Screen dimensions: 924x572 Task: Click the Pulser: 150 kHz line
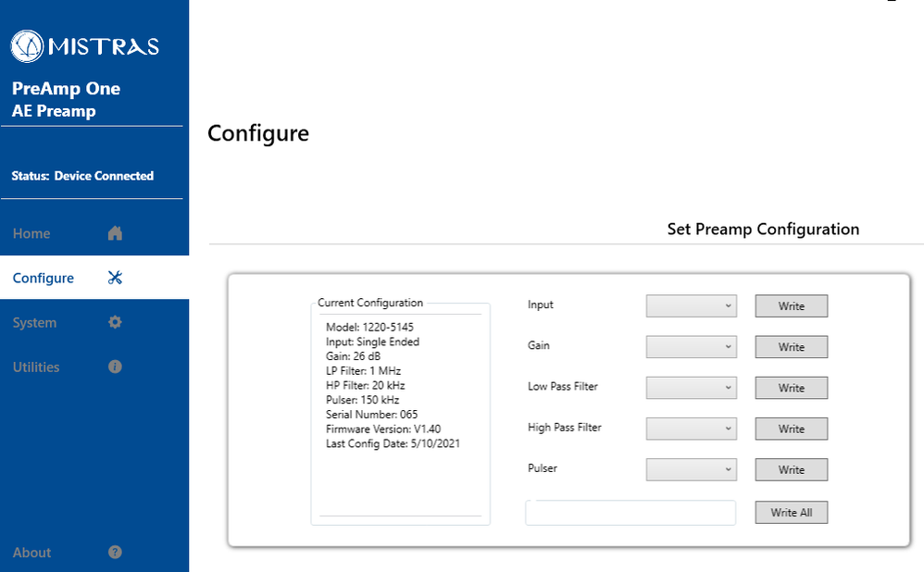click(362, 400)
